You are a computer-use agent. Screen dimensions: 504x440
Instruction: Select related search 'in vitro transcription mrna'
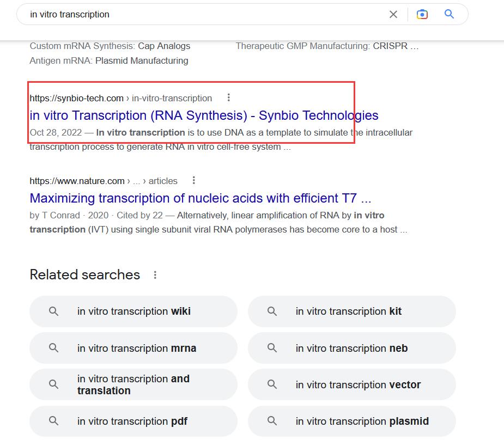pos(137,349)
